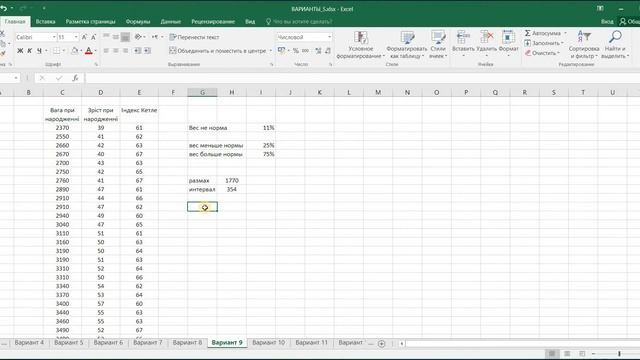
Task: Toggle center horizontal text alignment
Action: pos(116,51)
